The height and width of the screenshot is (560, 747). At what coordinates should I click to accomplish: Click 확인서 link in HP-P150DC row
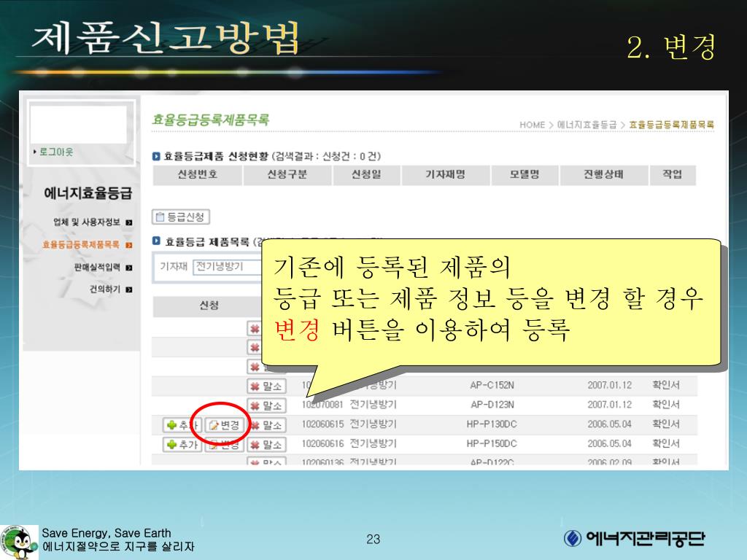(666, 443)
